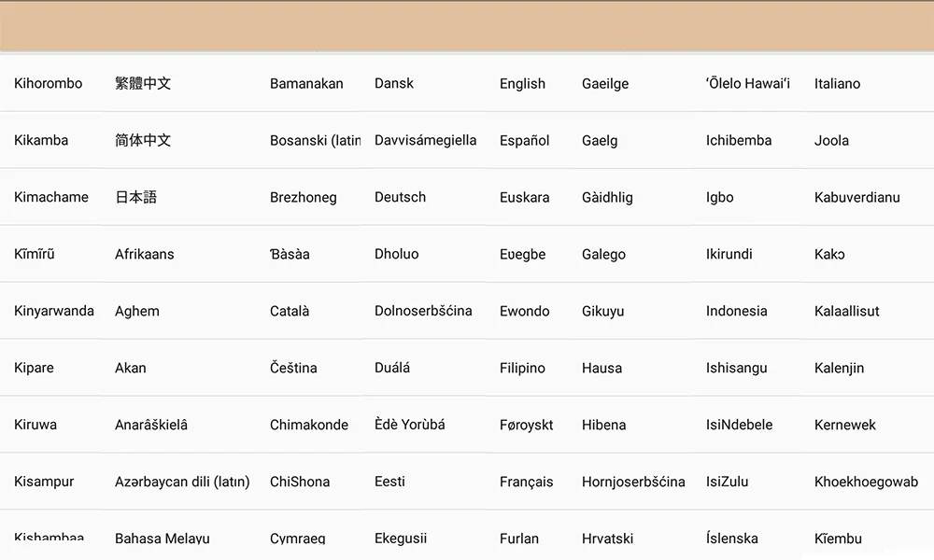Pick Français from the list
The width and height of the screenshot is (934, 560).
tap(526, 482)
